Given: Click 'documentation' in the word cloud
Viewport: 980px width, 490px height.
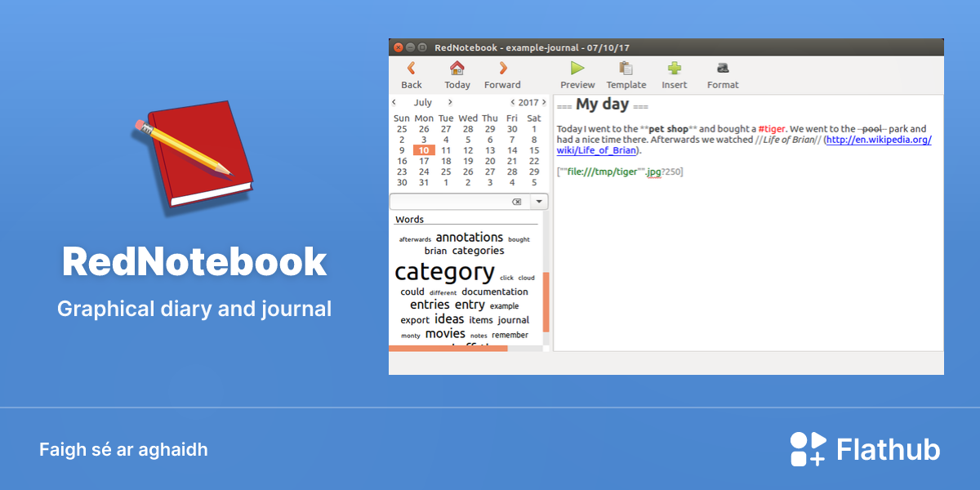Looking at the screenshot, I should tap(495, 292).
